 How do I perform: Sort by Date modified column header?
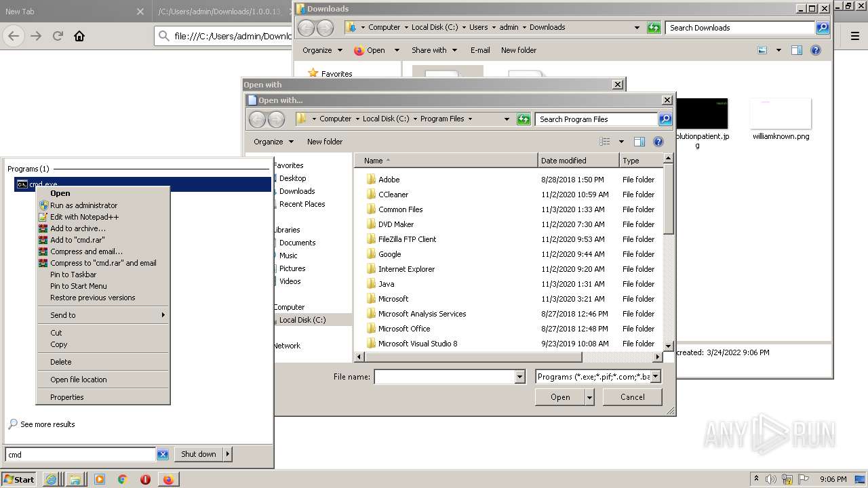click(578, 161)
